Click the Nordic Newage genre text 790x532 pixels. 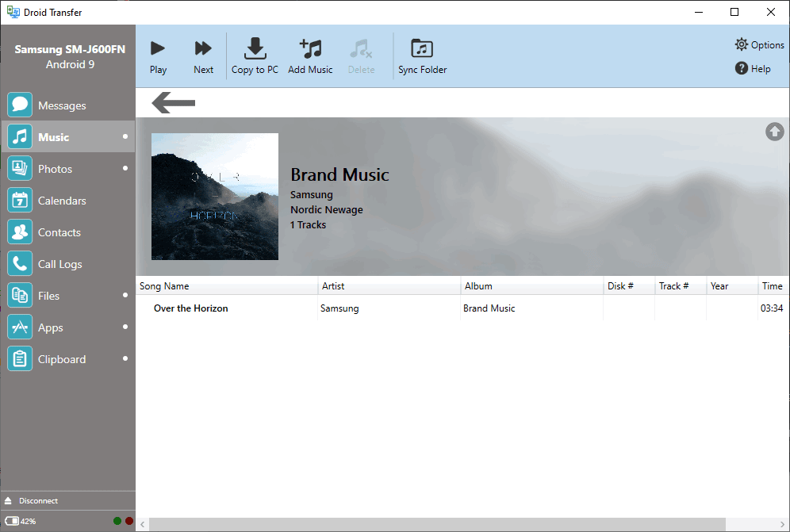pyautogui.click(x=327, y=209)
